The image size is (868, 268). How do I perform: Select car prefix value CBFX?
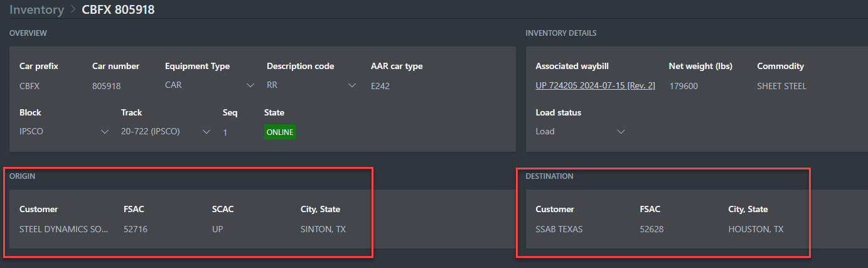coord(29,86)
